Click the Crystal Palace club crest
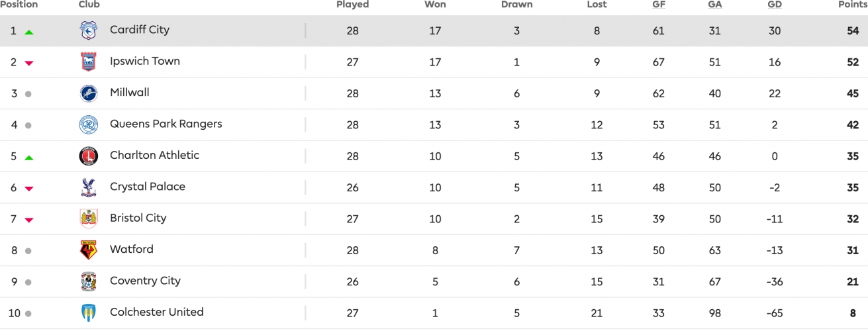 pyautogui.click(x=88, y=187)
